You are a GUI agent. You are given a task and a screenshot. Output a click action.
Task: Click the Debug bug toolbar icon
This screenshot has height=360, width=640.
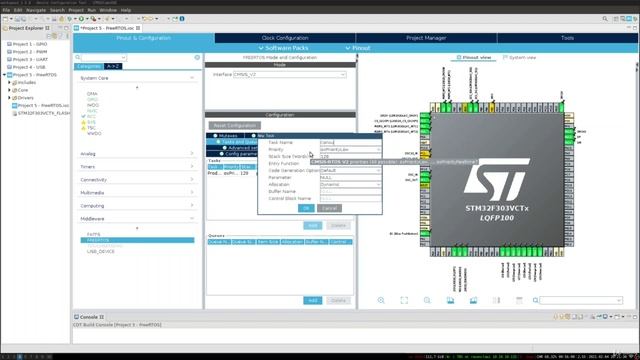[69, 19]
